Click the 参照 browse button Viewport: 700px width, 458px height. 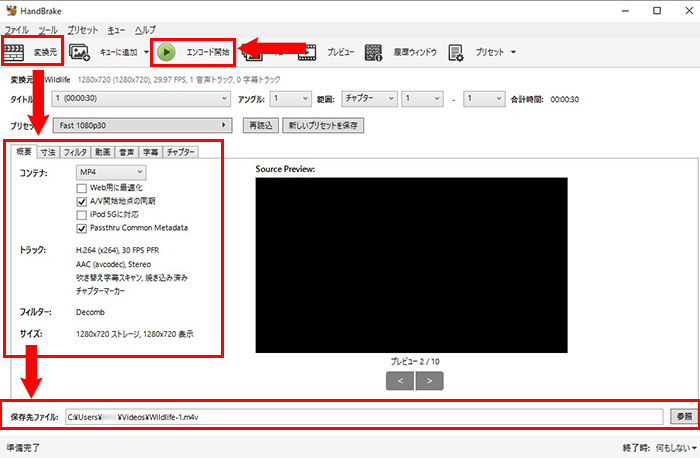pos(684,416)
